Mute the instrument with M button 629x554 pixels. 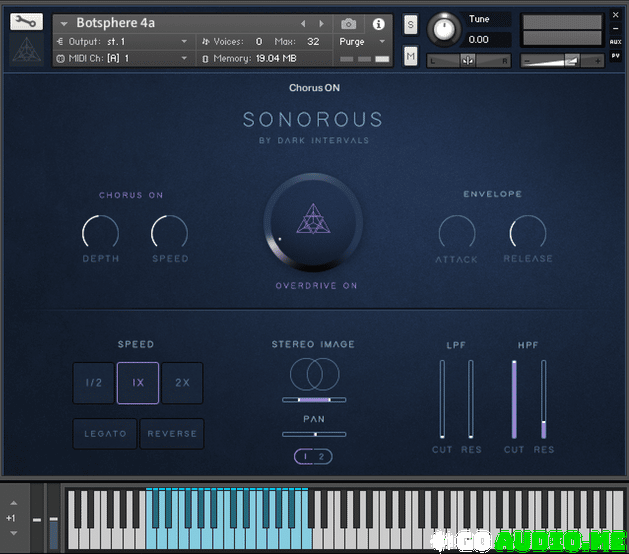click(x=411, y=57)
